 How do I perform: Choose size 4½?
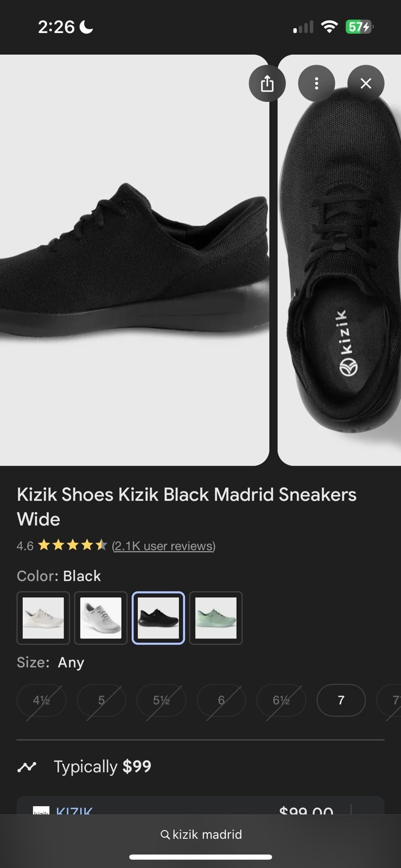pyautogui.click(x=42, y=700)
